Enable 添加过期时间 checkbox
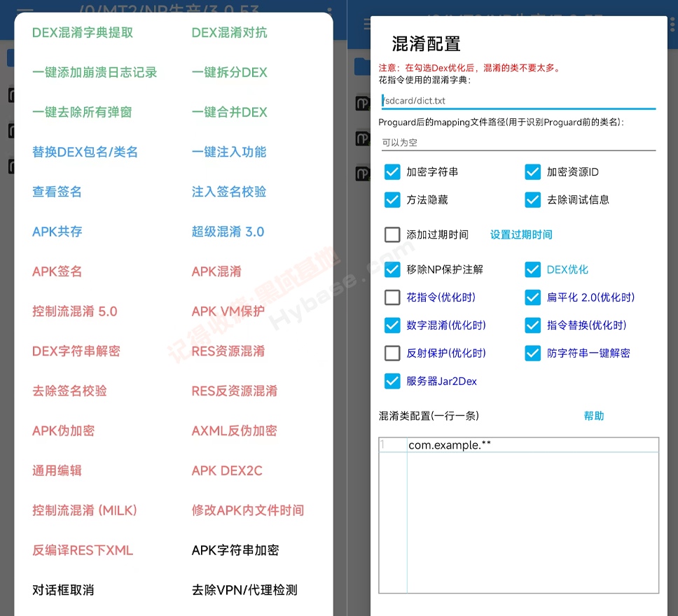The height and width of the screenshot is (616, 678). (392, 234)
